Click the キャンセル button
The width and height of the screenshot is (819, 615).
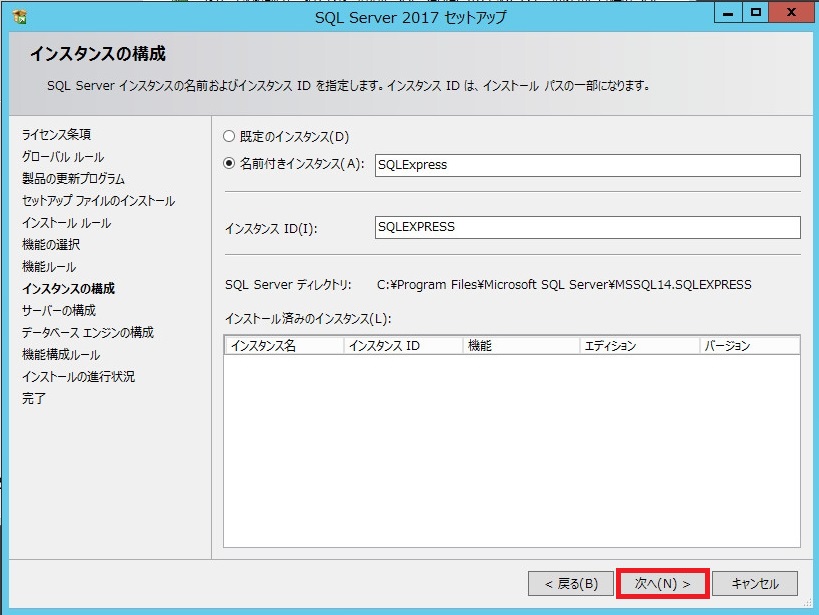tap(755, 584)
